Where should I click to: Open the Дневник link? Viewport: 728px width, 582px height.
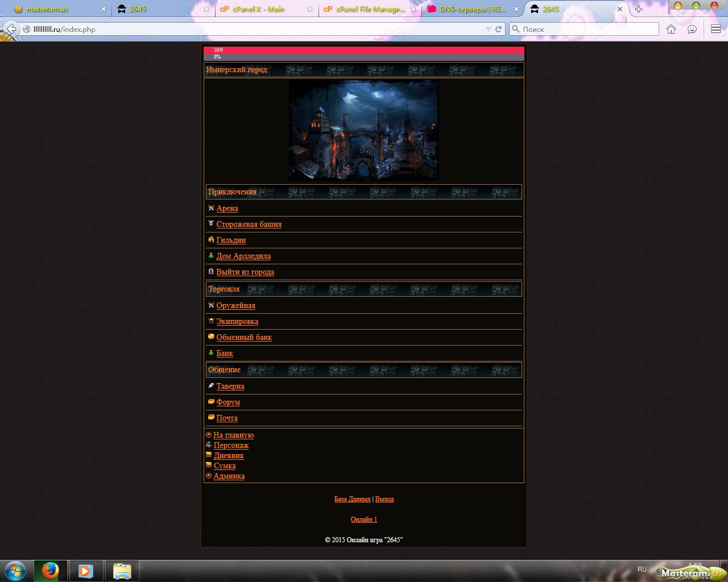[x=229, y=456]
